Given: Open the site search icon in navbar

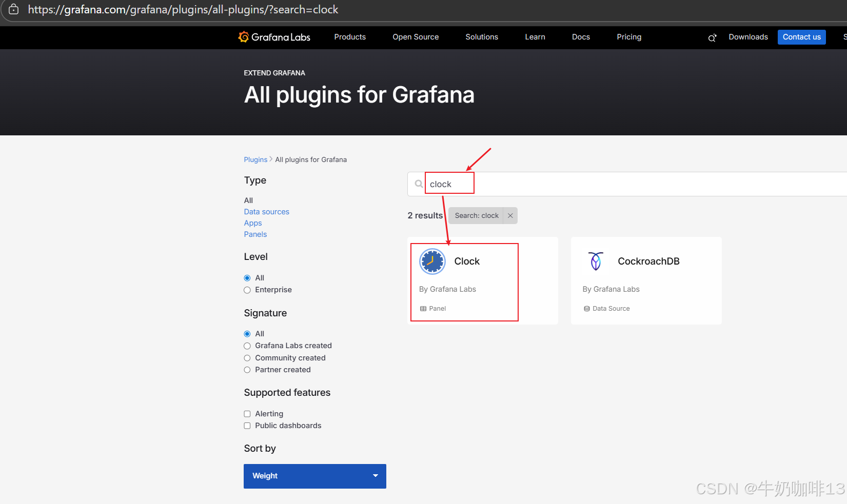Looking at the screenshot, I should click(x=712, y=37).
